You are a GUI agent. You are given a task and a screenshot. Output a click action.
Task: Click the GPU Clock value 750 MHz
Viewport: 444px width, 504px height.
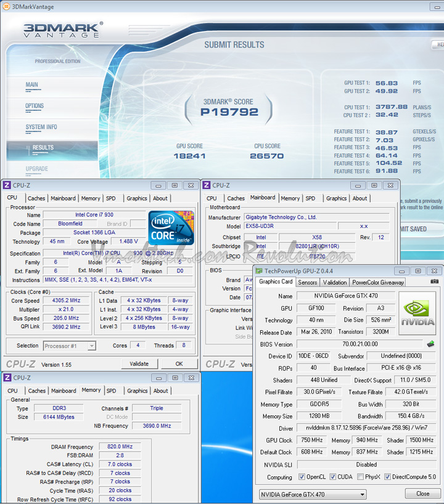coord(312,440)
